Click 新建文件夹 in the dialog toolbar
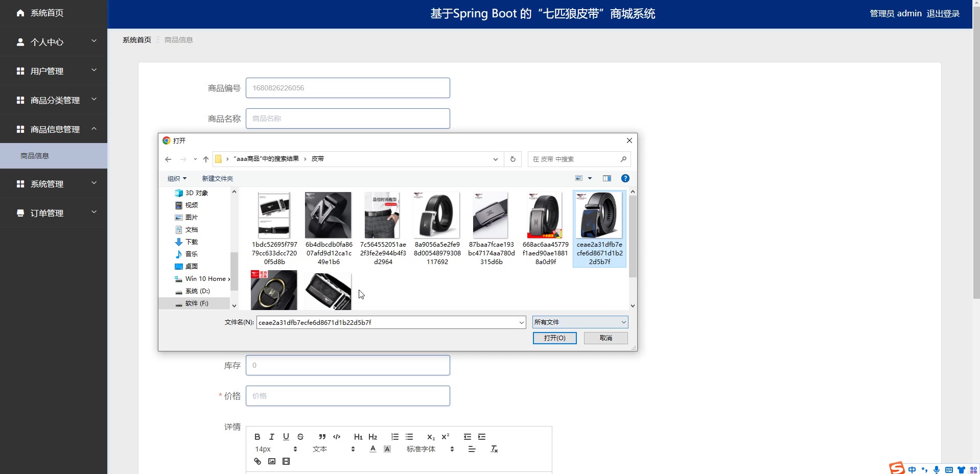Image resolution: width=980 pixels, height=474 pixels. (x=217, y=178)
